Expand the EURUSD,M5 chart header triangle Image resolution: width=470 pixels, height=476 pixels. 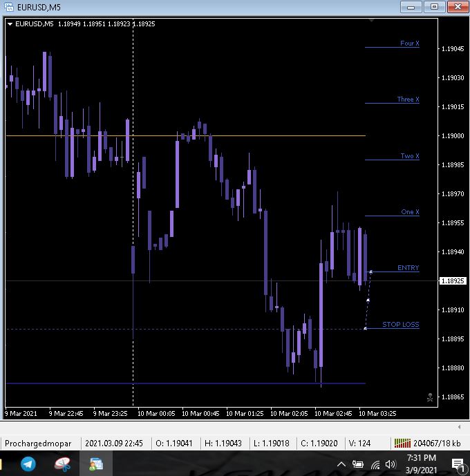pos(10,24)
